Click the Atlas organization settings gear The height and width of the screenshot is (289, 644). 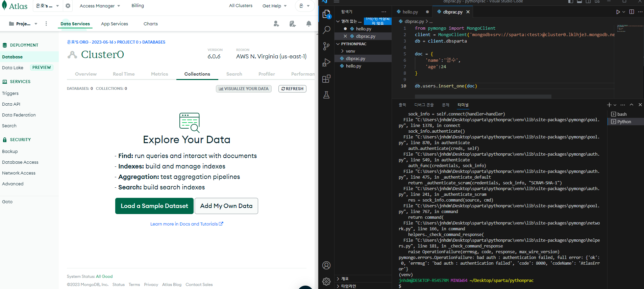(x=68, y=6)
